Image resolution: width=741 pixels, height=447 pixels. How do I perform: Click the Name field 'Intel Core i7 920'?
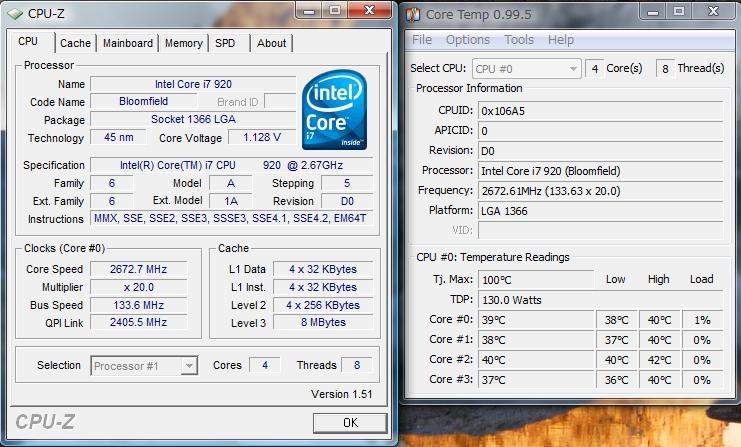(193, 84)
